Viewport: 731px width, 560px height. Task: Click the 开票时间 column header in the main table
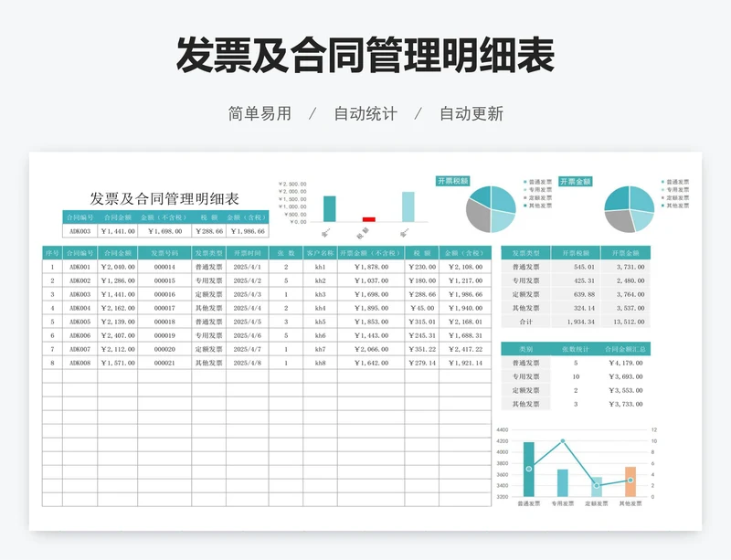(248, 253)
